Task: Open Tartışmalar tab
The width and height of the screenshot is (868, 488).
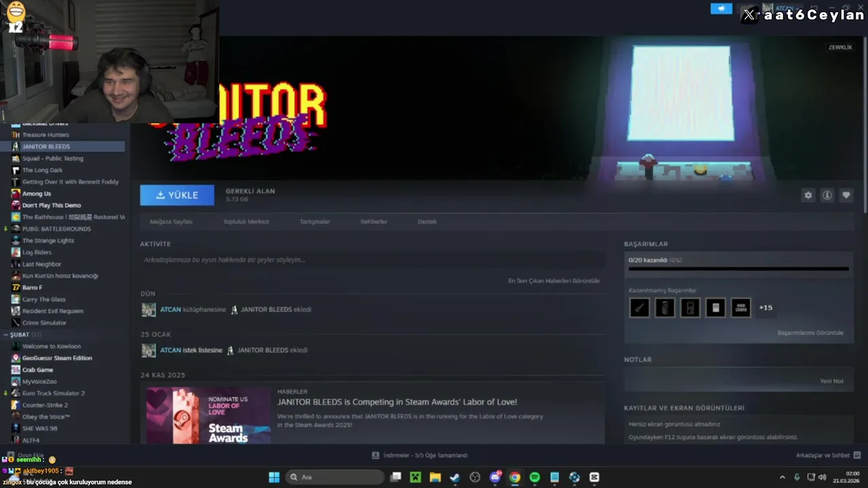Action: point(315,222)
